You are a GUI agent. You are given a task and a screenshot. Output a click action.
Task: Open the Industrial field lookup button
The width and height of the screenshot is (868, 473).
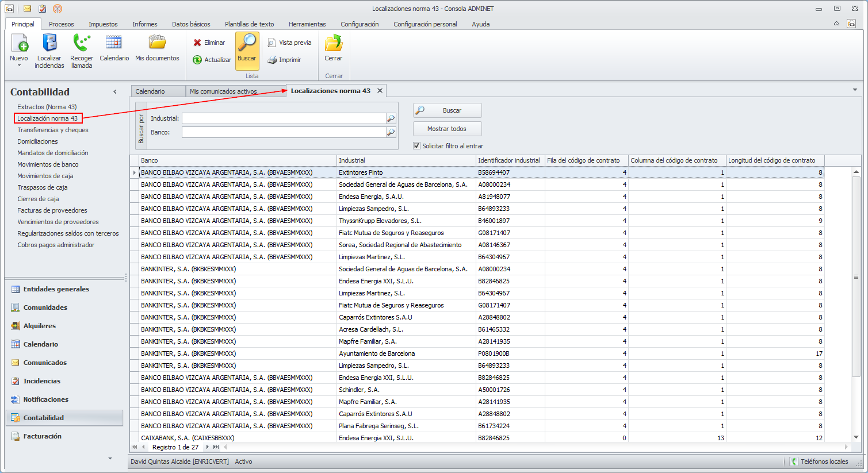click(391, 118)
